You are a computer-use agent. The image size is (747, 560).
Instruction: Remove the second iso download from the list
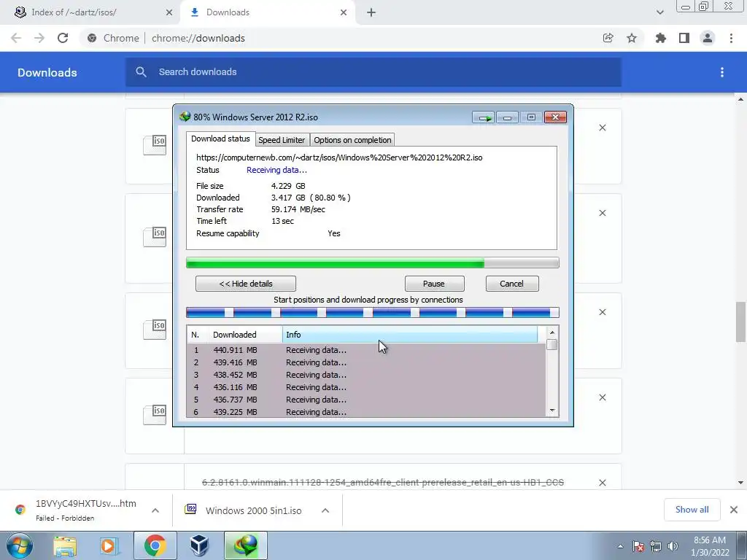point(603,213)
